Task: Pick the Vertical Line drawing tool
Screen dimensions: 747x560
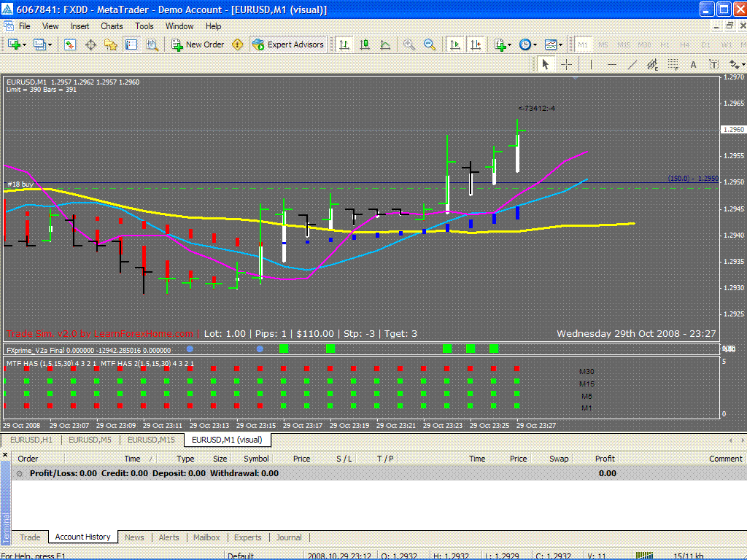Action: 591,64
